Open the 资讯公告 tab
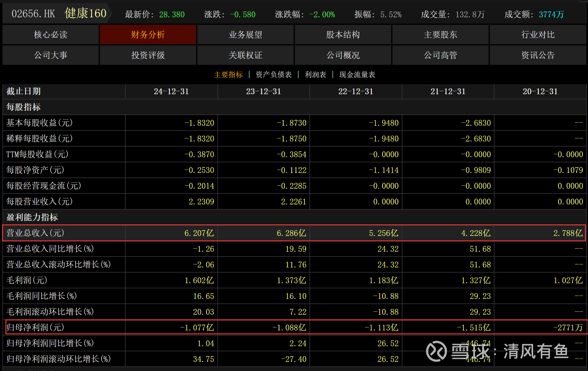Screen dimensions: 588x371 (538, 55)
